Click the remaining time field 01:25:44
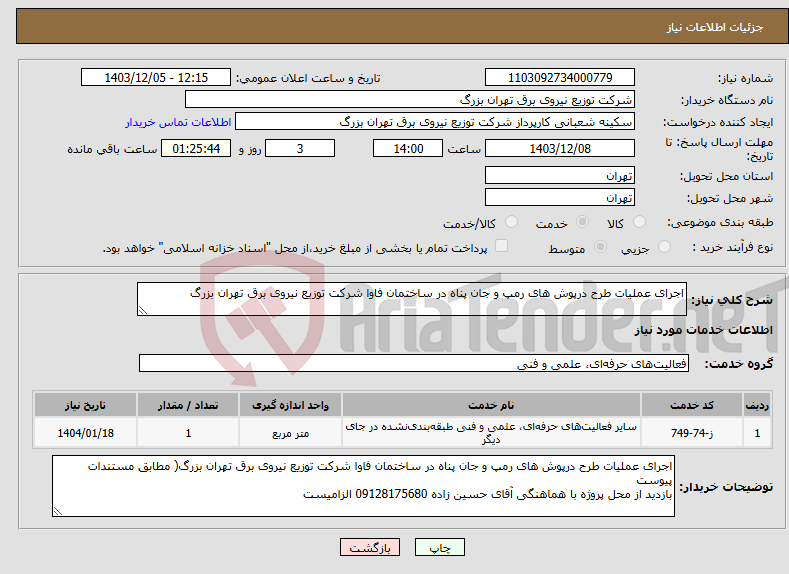 [196, 148]
